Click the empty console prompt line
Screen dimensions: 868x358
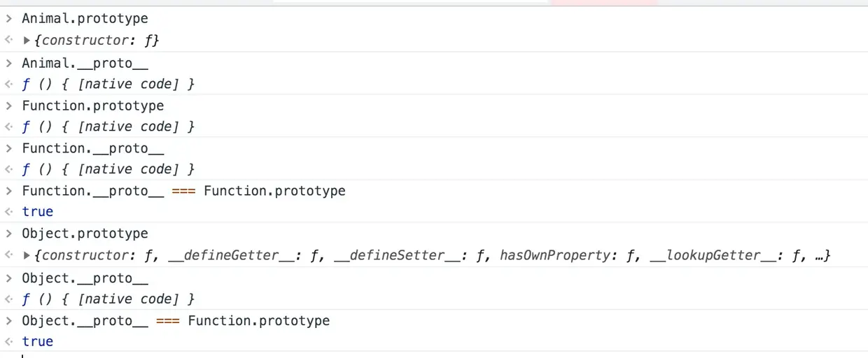click(420, 355)
